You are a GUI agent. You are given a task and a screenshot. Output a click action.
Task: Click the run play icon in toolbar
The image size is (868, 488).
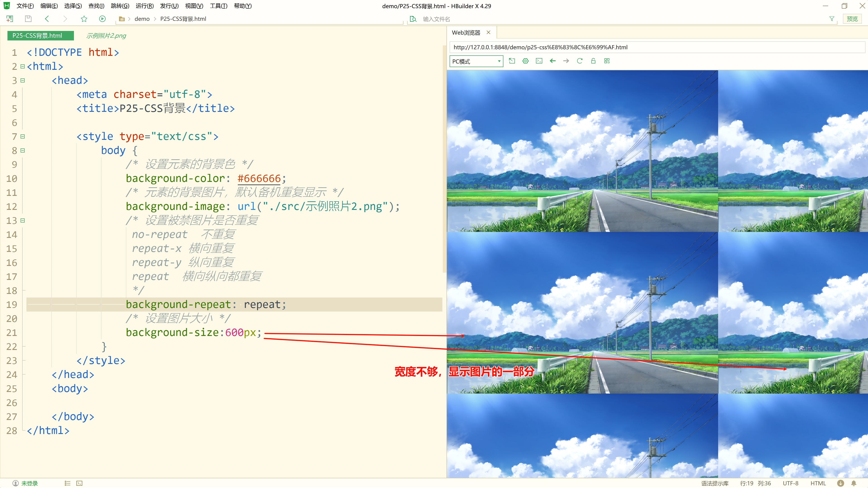tap(102, 19)
